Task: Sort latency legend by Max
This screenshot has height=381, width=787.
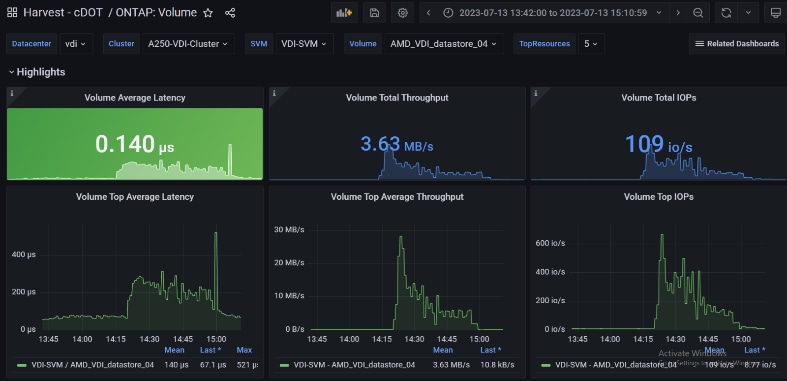Action: coord(244,350)
